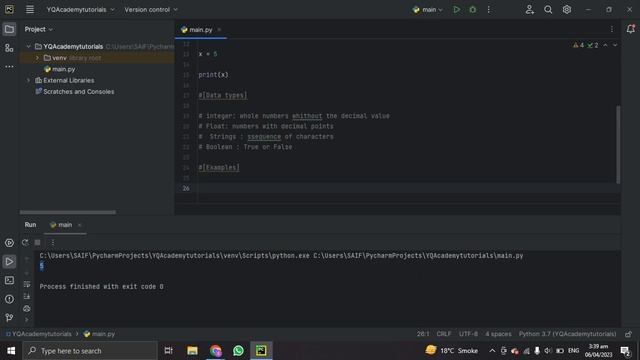Image resolution: width=640 pixels, height=360 pixels.
Task: Click main.py path link in console output
Action: 418,256
